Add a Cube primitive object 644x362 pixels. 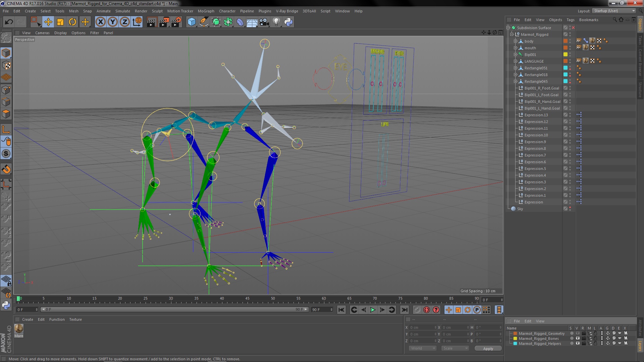point(192,22)
